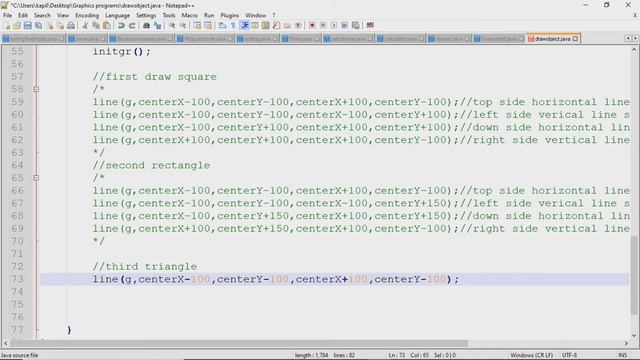Toggle INS mode in status bar

[x=622, y=355]
